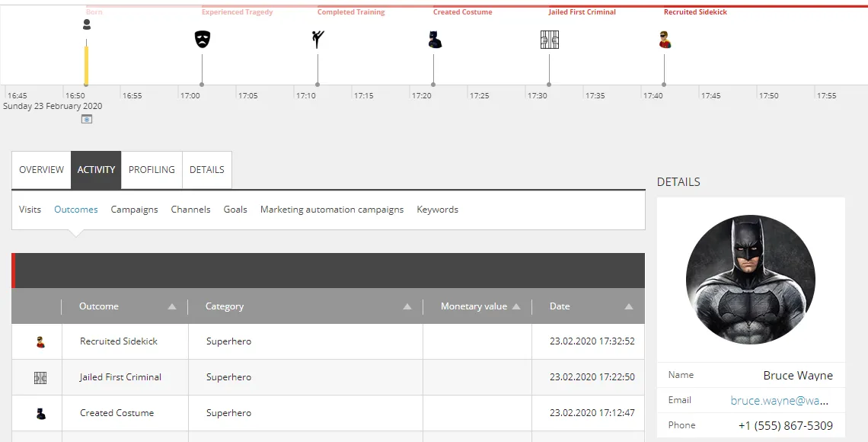Click the 17:30 time tick on timeline

click(x=537, y=95)
